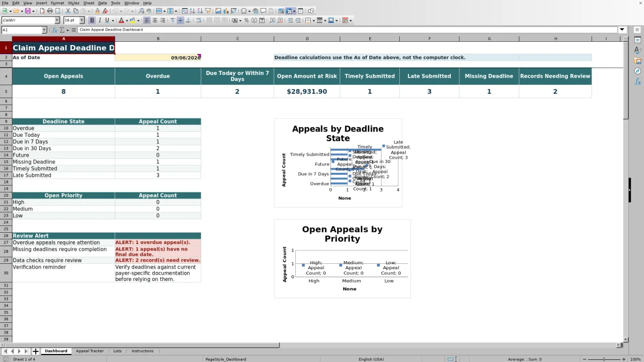
Task: Open the sidebar Properties deck icon
Action: point(638,40)
